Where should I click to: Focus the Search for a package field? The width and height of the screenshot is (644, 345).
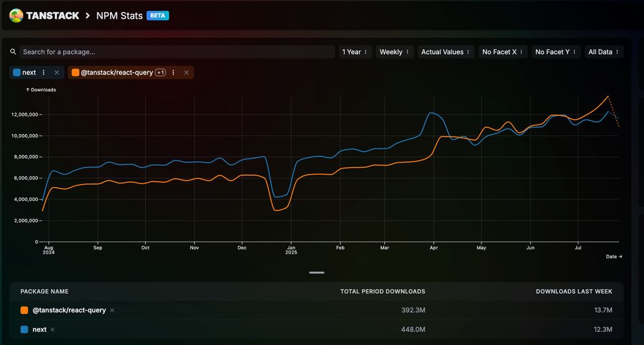[177, 51]
